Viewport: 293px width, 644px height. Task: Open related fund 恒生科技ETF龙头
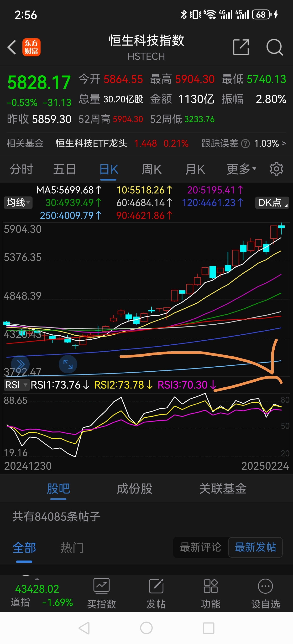91,144
